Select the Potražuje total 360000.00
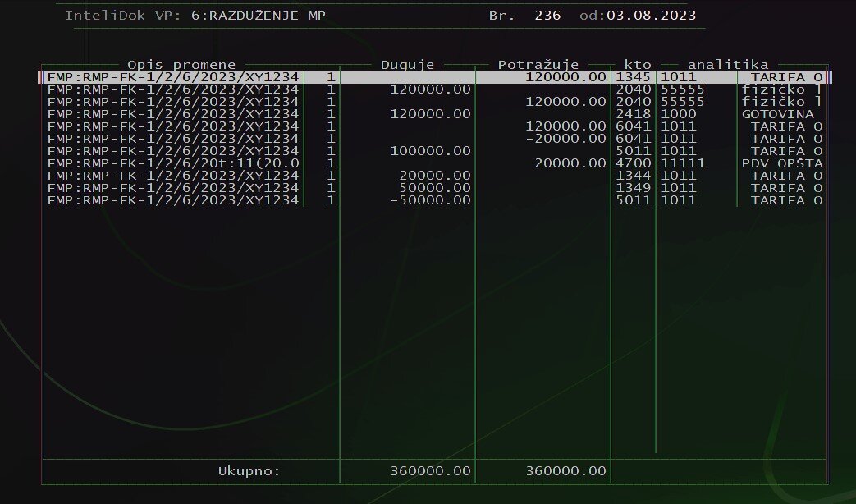 coord(565,471)
